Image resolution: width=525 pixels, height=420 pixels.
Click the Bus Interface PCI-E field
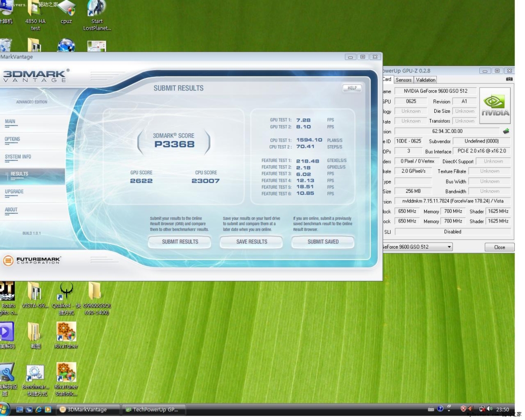click(x=481, y=151)
